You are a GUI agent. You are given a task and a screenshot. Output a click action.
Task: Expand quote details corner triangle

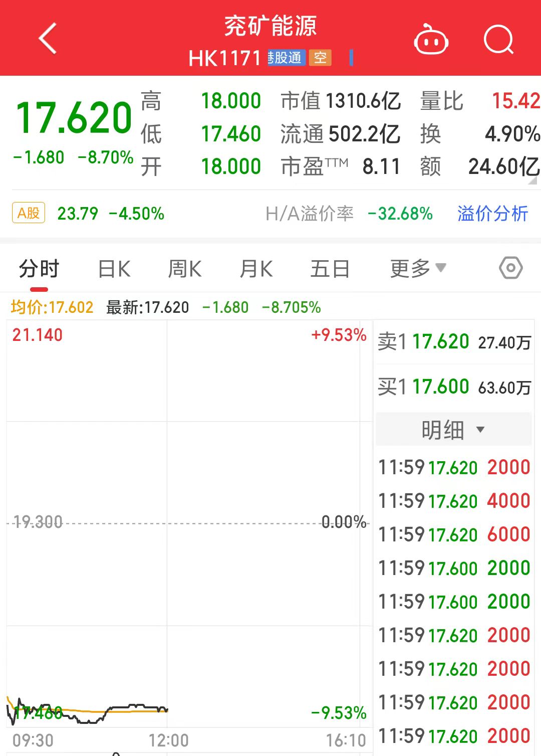pyautogui.click(x=532, y=180)
